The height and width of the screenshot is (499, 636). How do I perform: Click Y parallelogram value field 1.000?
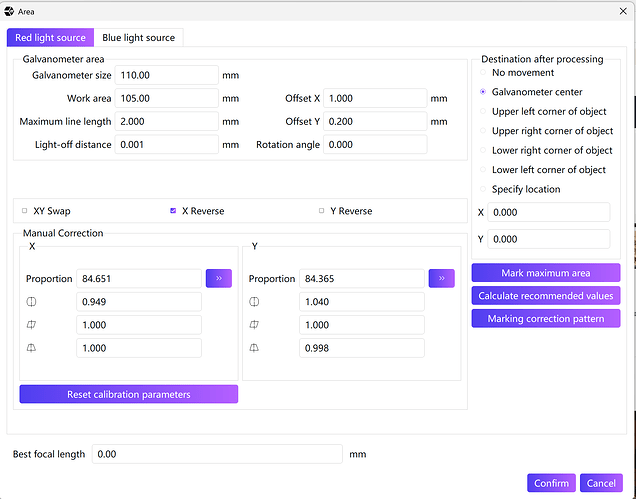point(362,325)
